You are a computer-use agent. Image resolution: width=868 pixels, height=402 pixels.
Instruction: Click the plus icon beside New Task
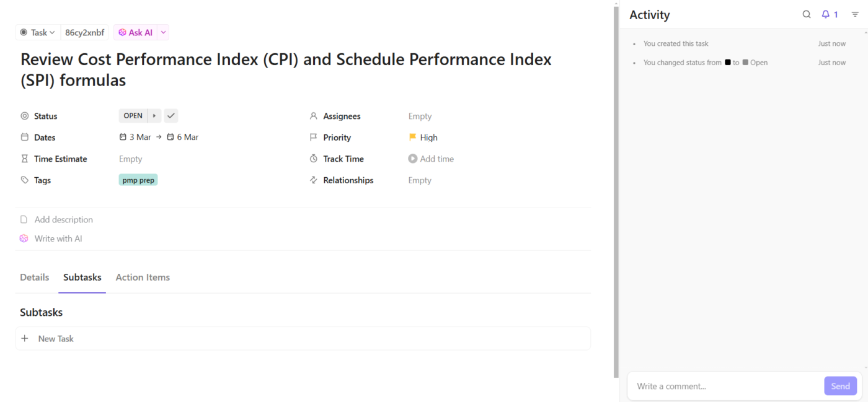(25, 339)
